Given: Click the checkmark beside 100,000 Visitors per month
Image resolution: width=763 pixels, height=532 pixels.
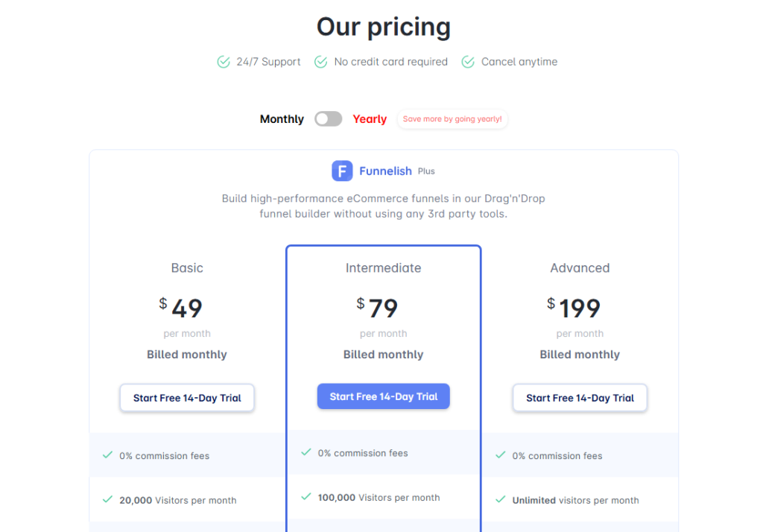Looking at the screenshot, I should pos(305,497).
